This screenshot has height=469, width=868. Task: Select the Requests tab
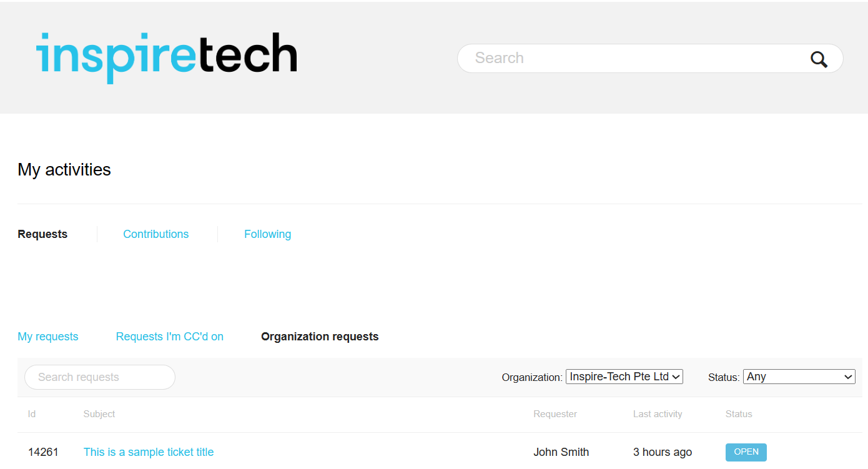click(x=42, y=234)
